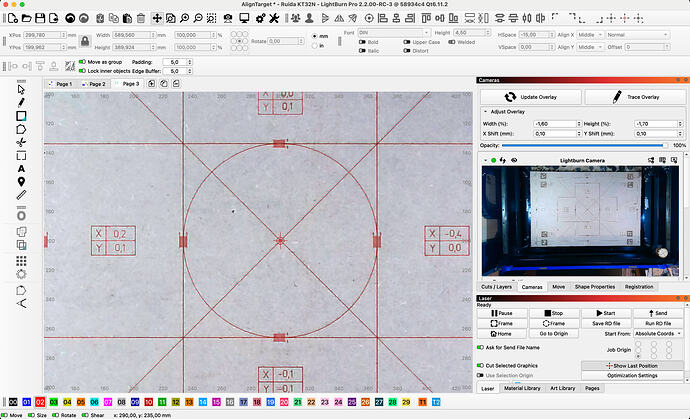Toggle the Lock inner objects switch
Viewport: 690px width, 419px height.
tap(82, 71)
